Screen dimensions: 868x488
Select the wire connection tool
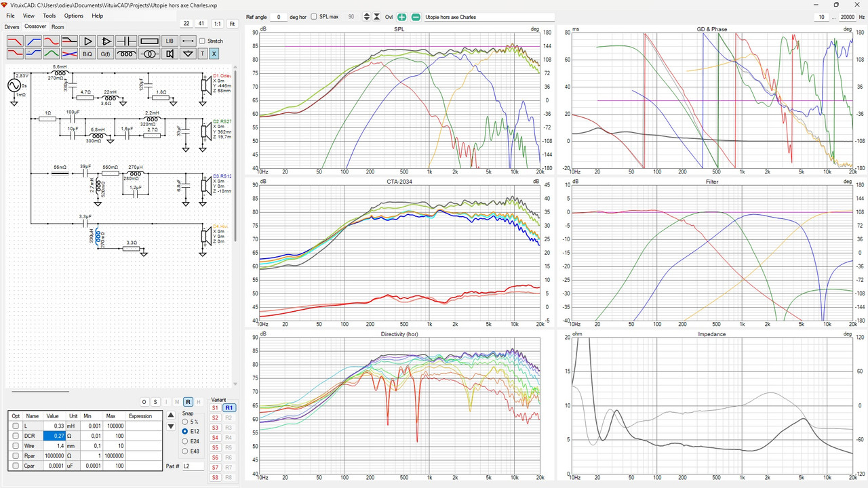188,41
